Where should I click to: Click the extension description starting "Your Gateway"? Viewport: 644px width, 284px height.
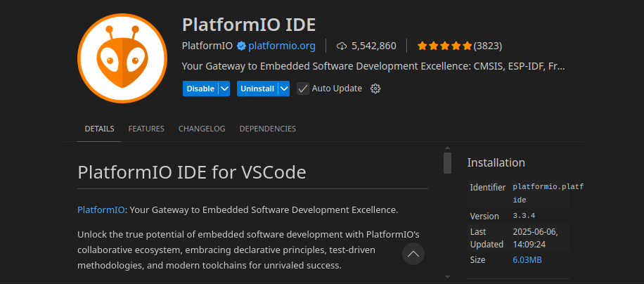tap(373, 67)
